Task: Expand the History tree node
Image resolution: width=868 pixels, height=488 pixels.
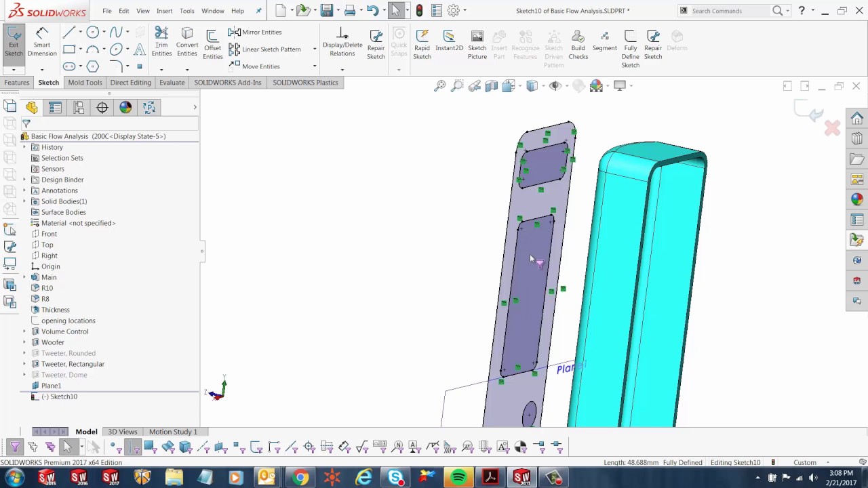Action: [24, 147]
